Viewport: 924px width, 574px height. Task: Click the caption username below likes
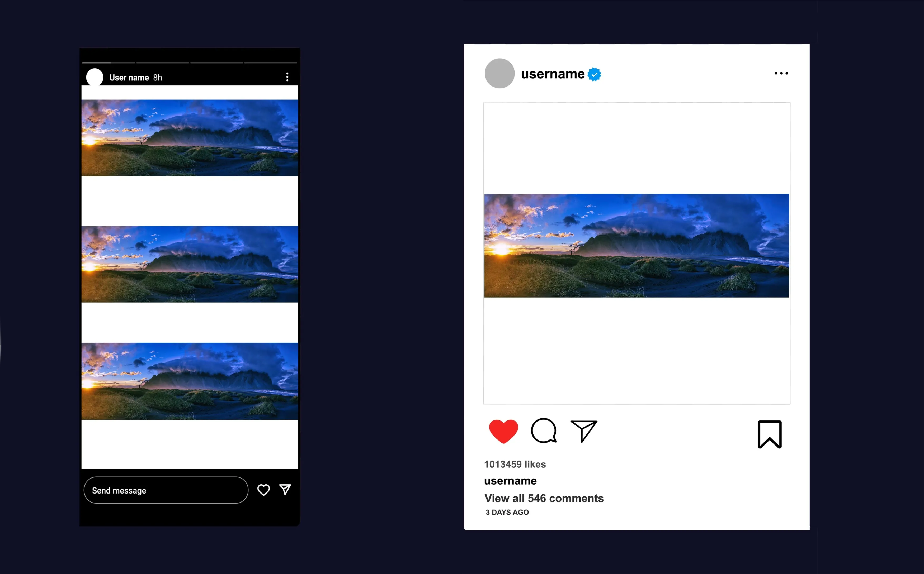coord(510,481)
